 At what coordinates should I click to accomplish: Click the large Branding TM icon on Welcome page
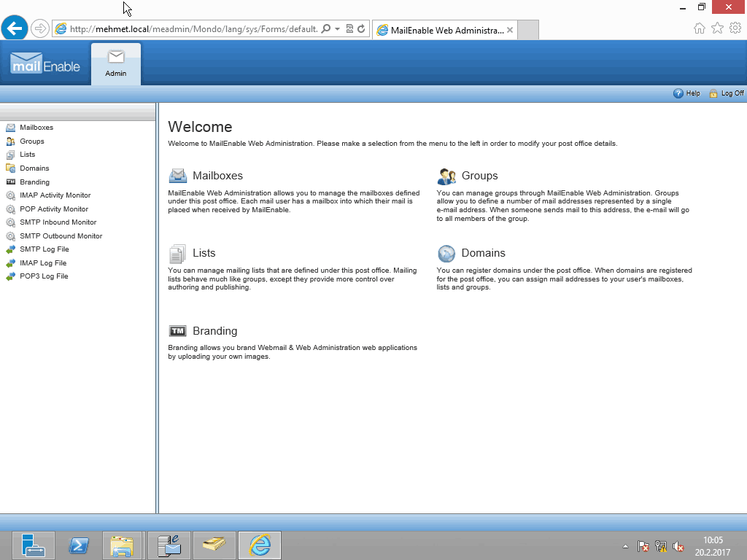[178, 331]
